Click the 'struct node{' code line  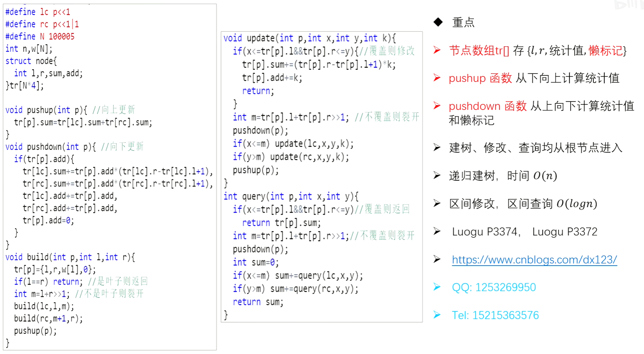point(31,61)
